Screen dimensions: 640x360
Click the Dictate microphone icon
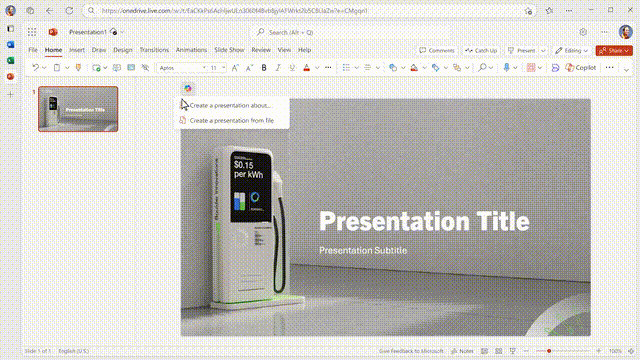tap(506, 68)
